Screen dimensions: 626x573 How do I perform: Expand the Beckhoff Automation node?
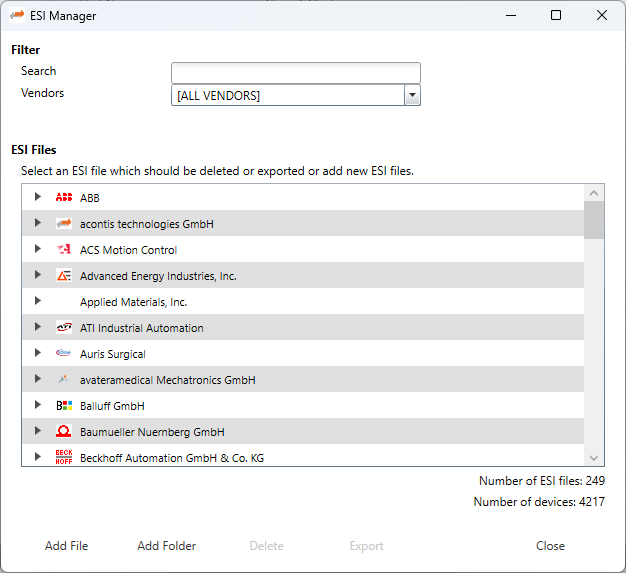(x=38, y=456)
